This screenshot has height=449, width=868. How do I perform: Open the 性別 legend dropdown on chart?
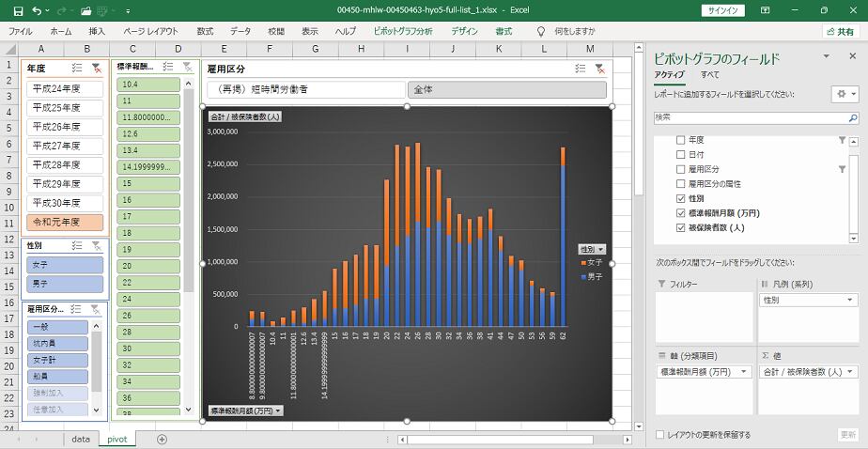pyautogui.click(x=592, y=249)
